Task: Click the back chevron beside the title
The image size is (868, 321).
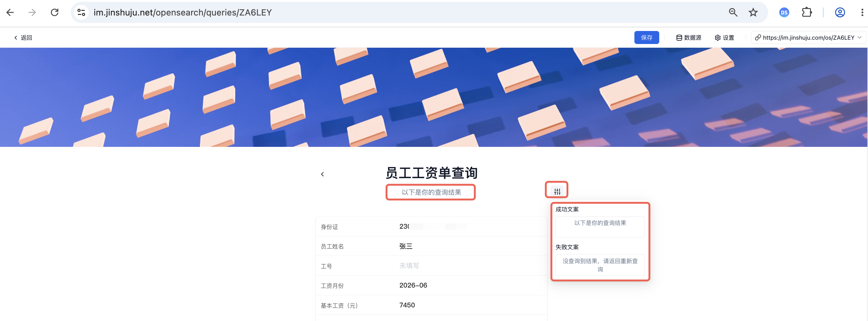Action: (322, 174)
